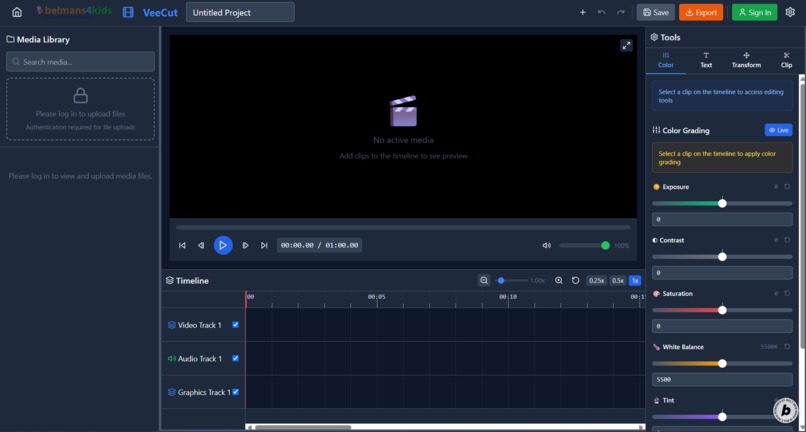Adjust the preview volume slider

pyautogui.click(x=584, y=245)
